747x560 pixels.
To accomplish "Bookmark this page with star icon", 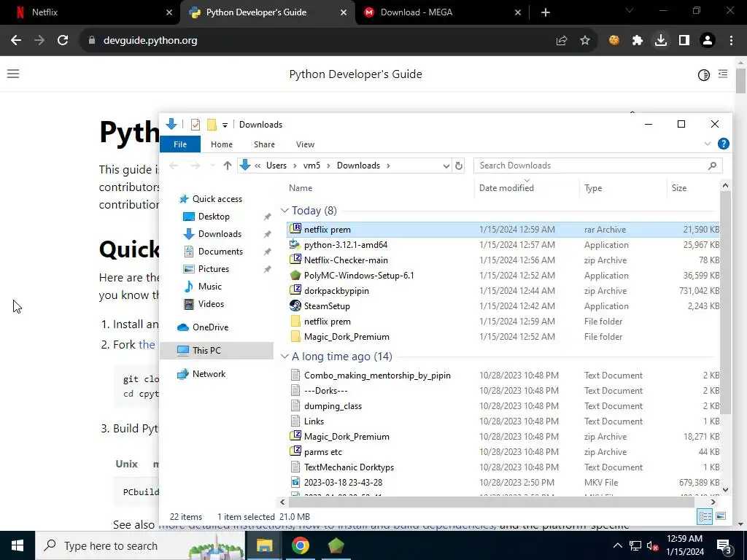I will click(x=585, y=41).
